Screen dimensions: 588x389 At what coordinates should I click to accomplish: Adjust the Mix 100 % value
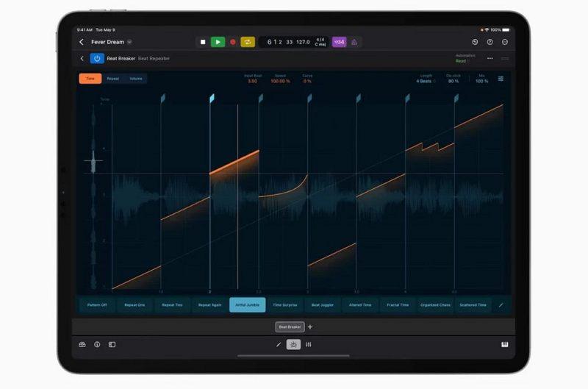[x=482, y=81]
